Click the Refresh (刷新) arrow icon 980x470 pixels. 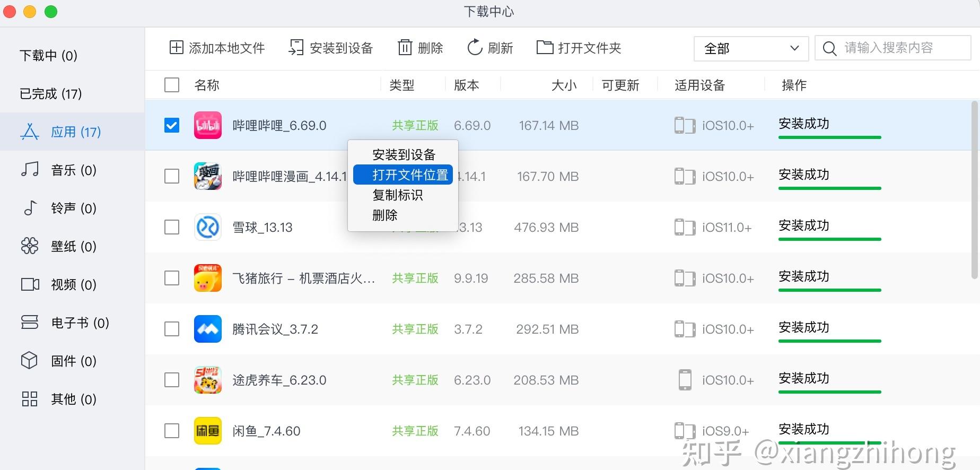tap(475, 47)
